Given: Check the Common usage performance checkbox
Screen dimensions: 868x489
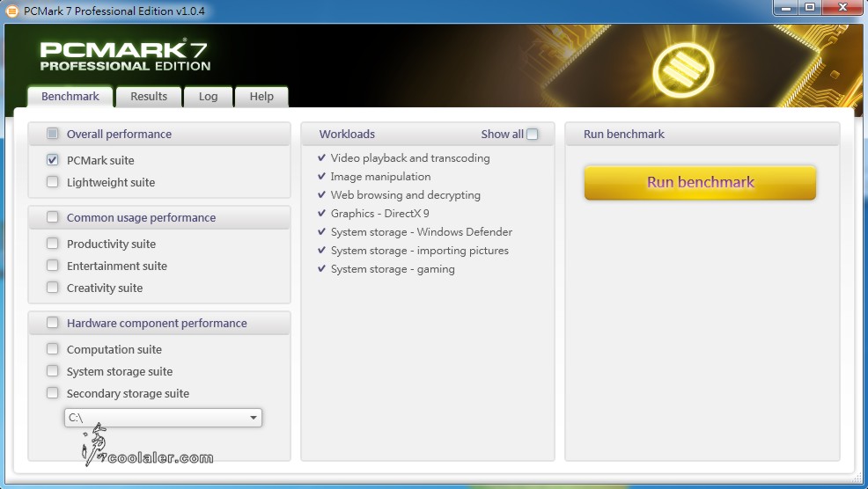Looking at the screenshot, I should tap(53, 217).
